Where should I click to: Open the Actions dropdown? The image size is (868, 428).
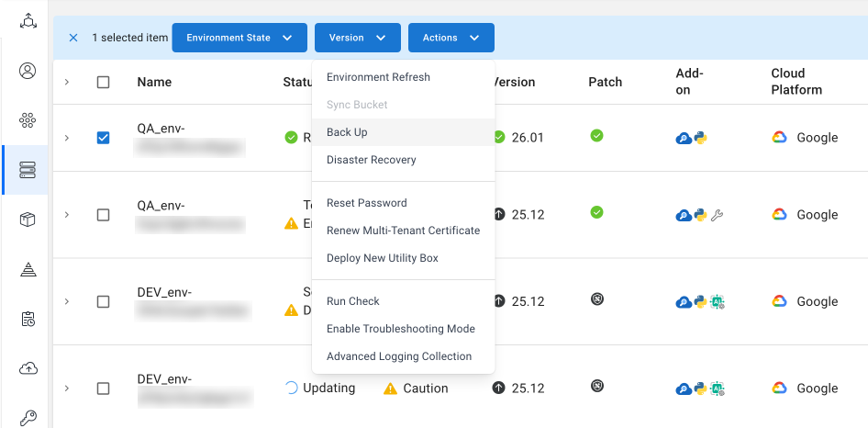(x=451, y=38)
